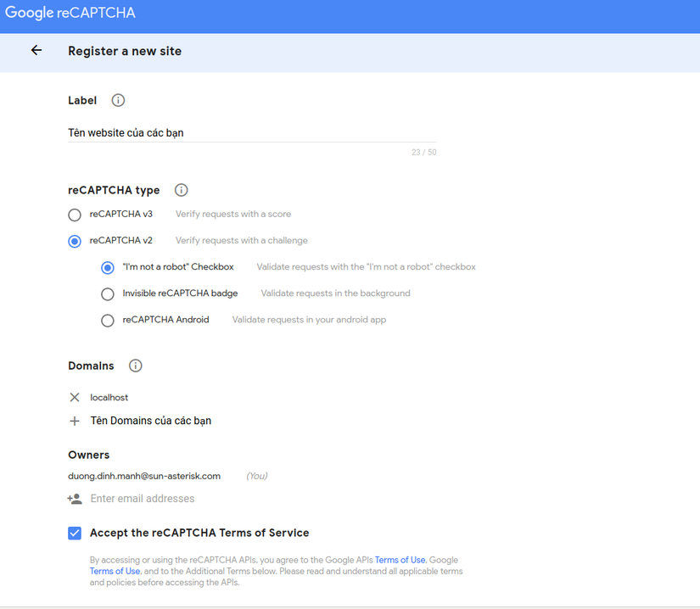
Task: Click the owner email duong.dinh.manh@sun-asterisk.com
Action: pos(144,476)
